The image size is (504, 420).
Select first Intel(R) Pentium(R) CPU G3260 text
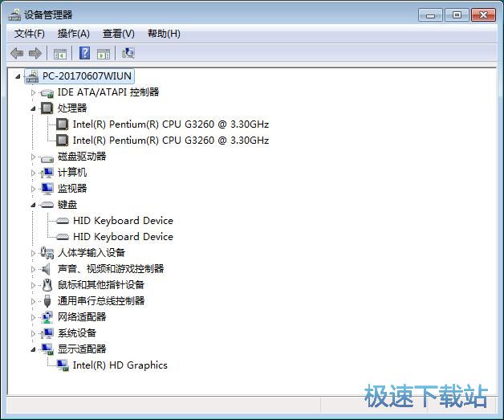[x=171, y=124]
